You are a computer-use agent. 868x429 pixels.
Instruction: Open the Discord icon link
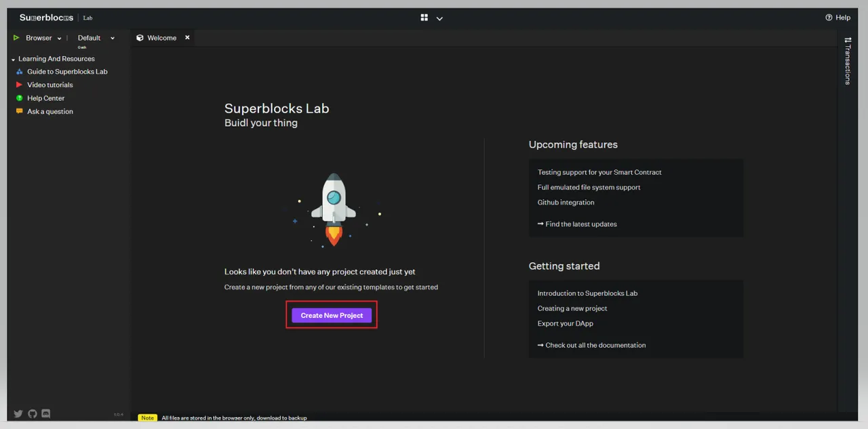click(46, 413)
